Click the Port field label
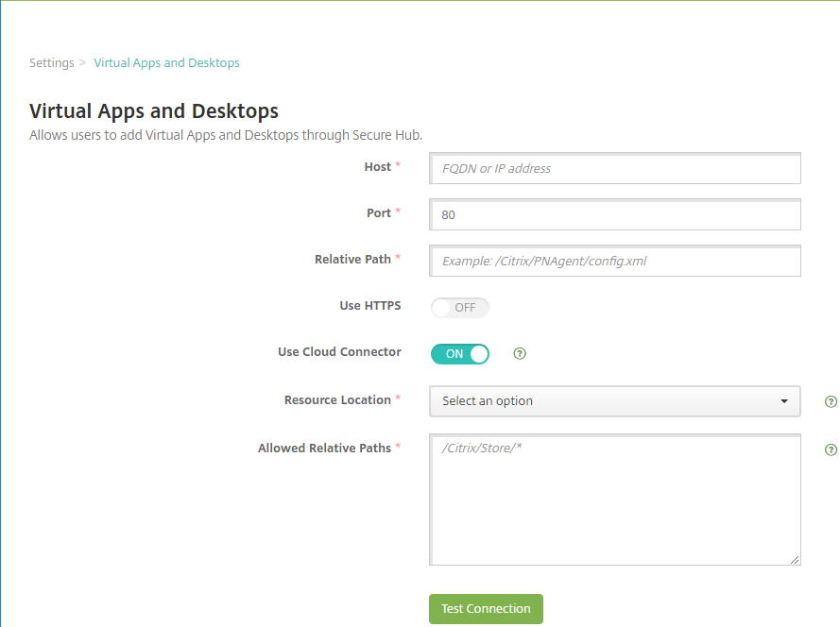Screen dimensions: 840x627 (378, 213)
